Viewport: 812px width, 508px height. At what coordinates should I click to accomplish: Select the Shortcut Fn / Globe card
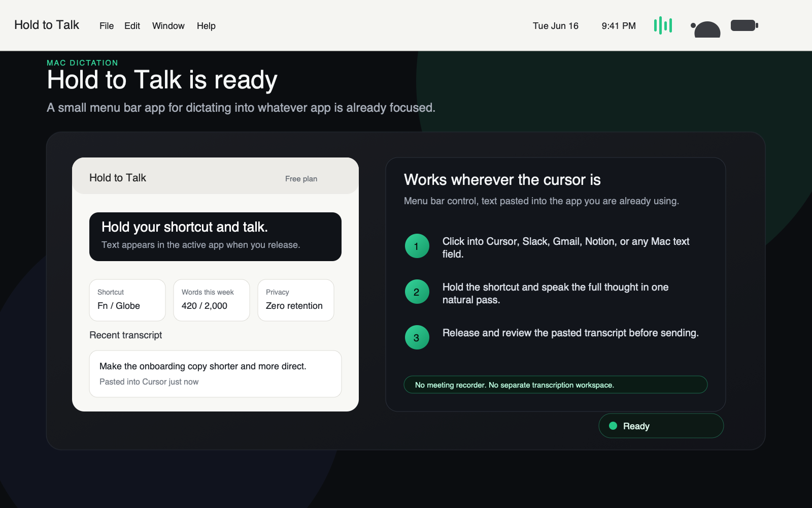click(127, 300)
